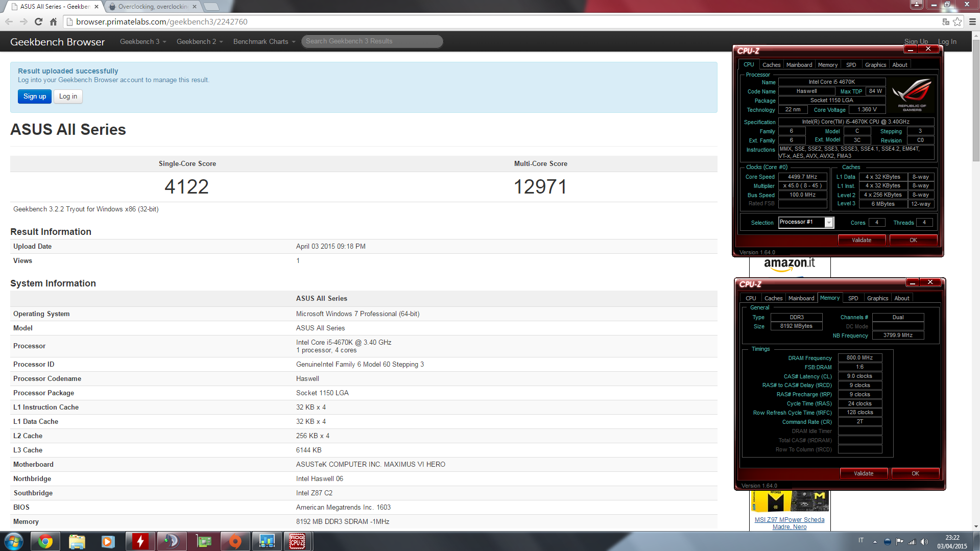Go forward in Chrome
Viewport: 980px width, 551px height.
[23, 21]
